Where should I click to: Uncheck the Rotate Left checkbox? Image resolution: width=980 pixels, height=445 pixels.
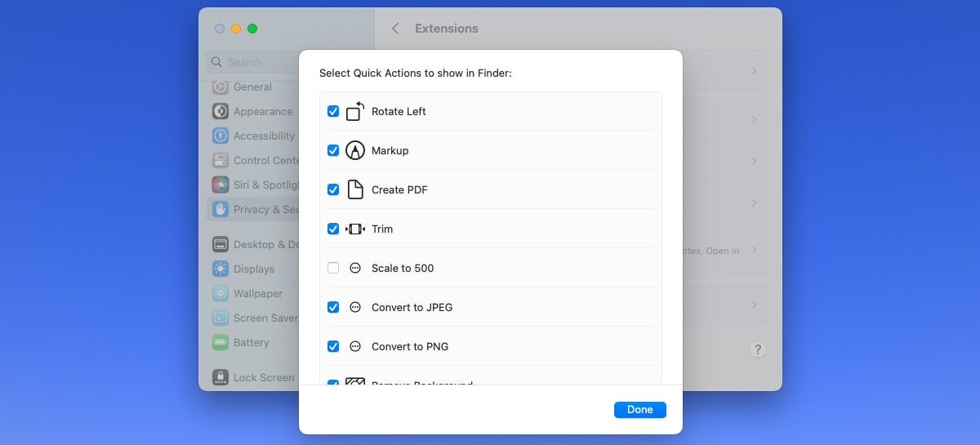[333, 111]
